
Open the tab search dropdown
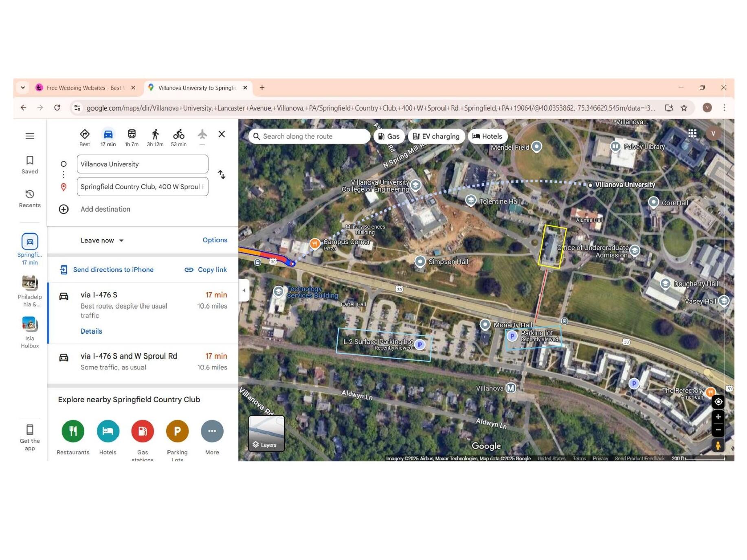click(23, 87)
